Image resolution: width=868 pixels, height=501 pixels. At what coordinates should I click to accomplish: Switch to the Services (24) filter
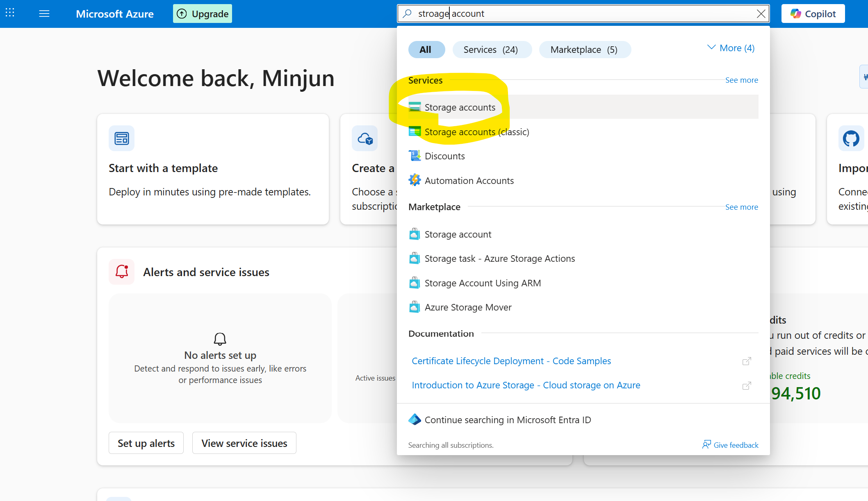tap(492, 50)
